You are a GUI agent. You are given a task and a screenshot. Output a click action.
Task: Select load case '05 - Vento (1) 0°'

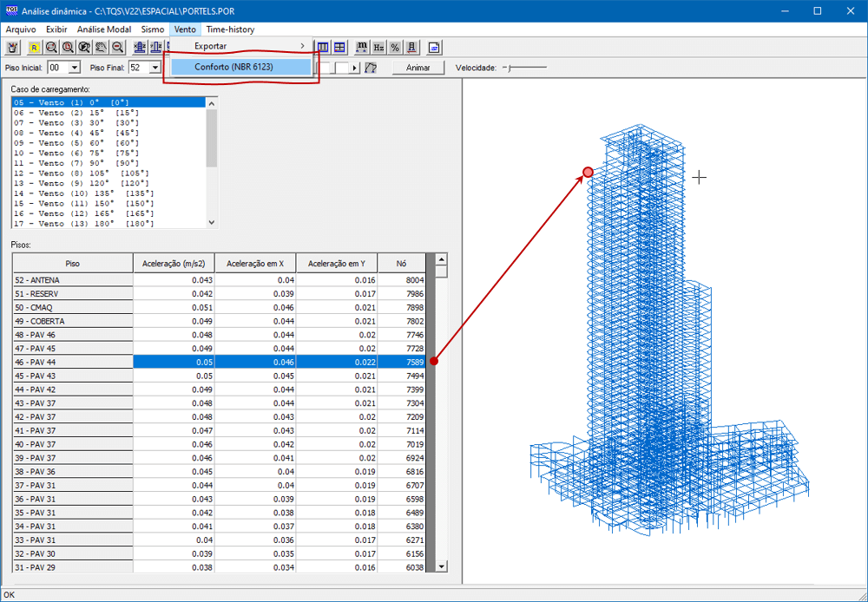click(x=108, y=102)
